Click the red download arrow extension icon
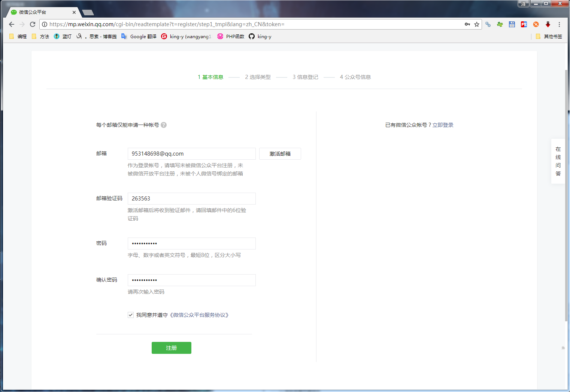The image size is (570, 392). [x=548, y=24]
